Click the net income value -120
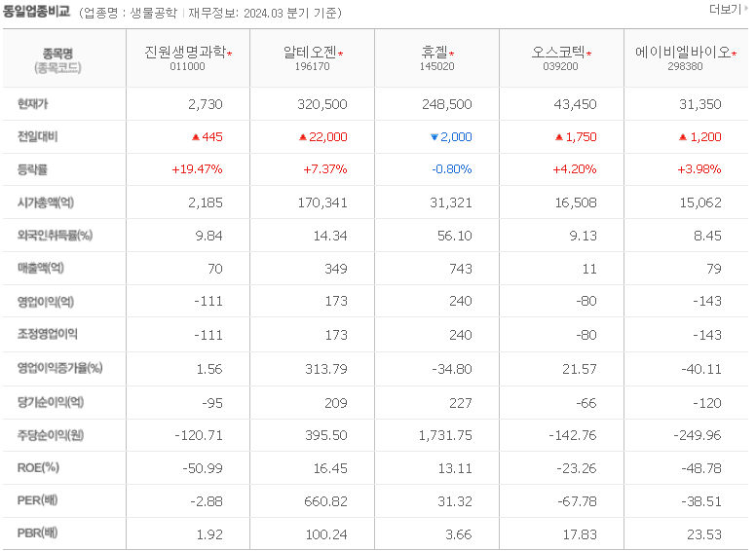 tap(707, 403)
